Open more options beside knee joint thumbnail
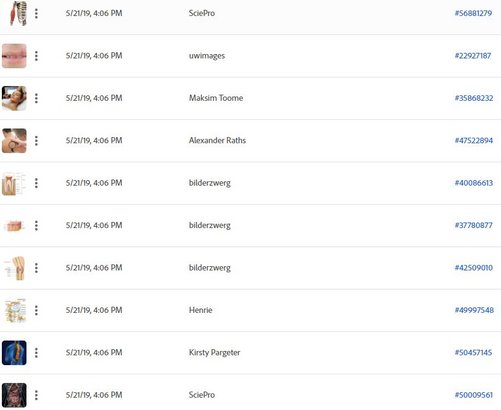 (36, 268)
